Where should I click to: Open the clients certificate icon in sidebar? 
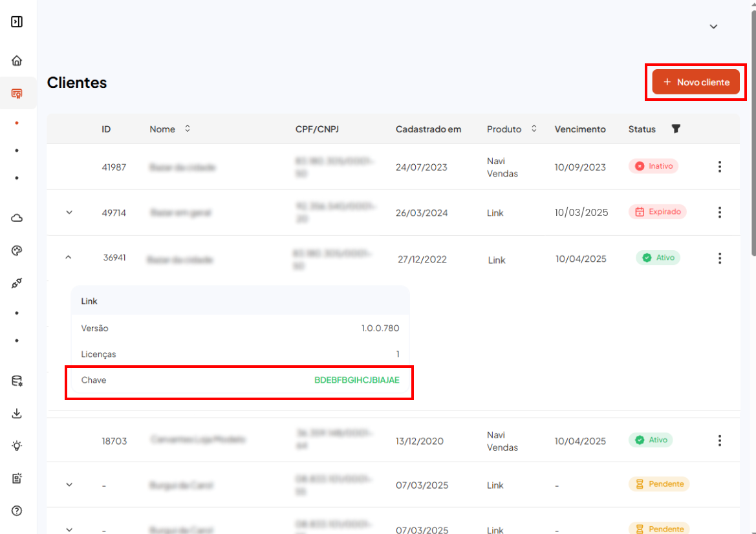(x=17, y=93)
